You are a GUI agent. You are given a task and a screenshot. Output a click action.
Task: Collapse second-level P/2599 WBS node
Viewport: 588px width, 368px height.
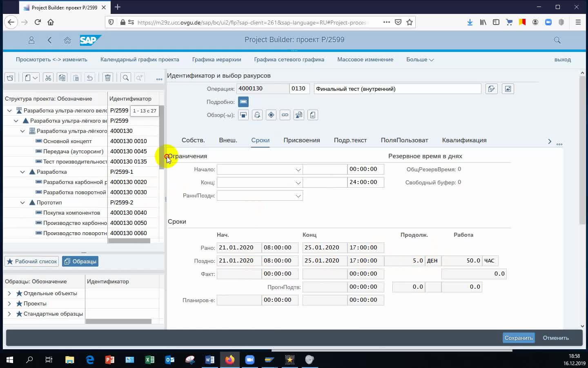pyautogui.click(x=16, y=121)
